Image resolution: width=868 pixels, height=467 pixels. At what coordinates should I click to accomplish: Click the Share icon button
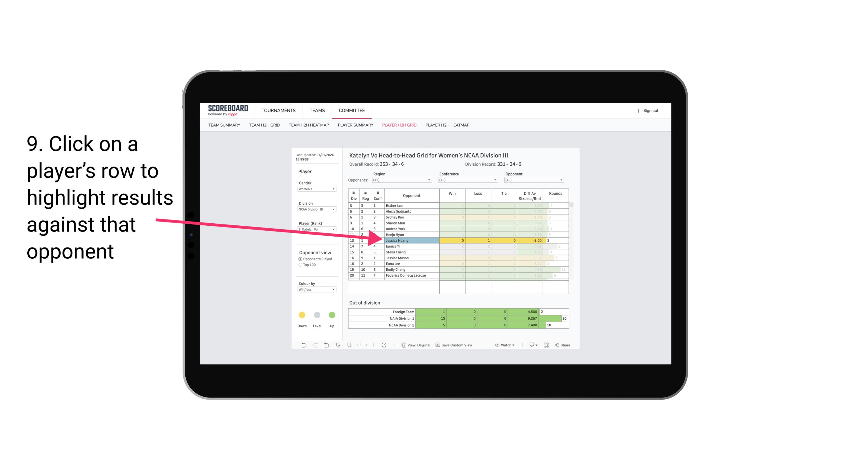tap(565, 345)
